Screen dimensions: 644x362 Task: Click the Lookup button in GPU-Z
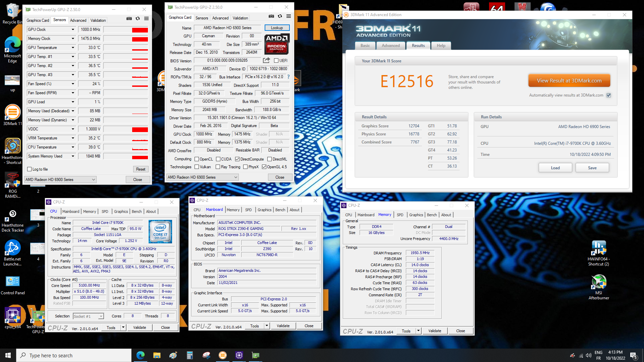click(277, 28)
